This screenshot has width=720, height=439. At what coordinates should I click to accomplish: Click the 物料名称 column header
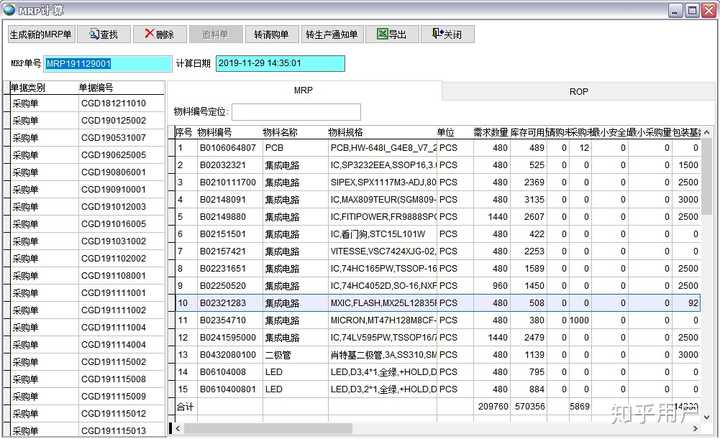pyautogui.click(x=280, y=133)
